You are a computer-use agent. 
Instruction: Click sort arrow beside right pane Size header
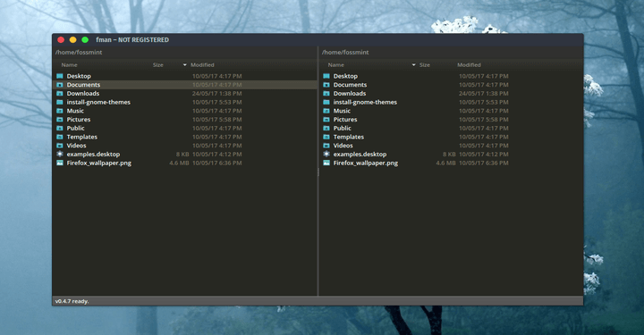(x=413, y=65)
